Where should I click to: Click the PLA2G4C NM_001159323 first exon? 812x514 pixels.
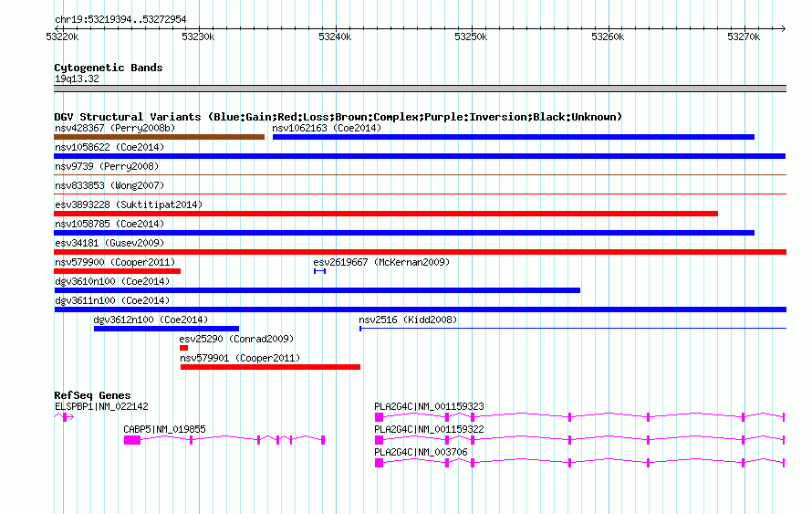tap(379, 417)
